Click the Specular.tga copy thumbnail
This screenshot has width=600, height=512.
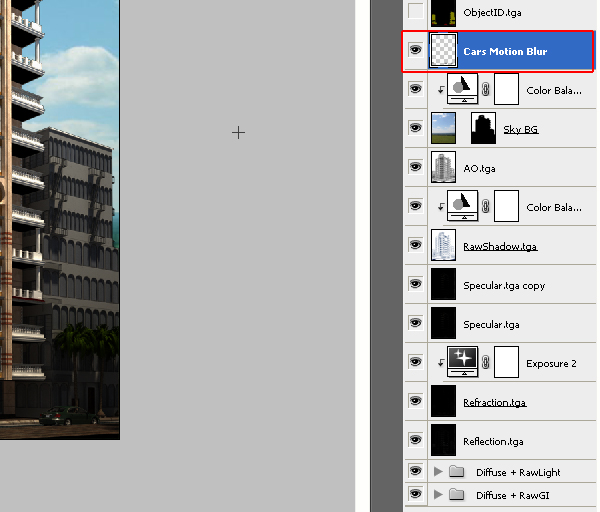pyautogui.click(x=443, y=284)
